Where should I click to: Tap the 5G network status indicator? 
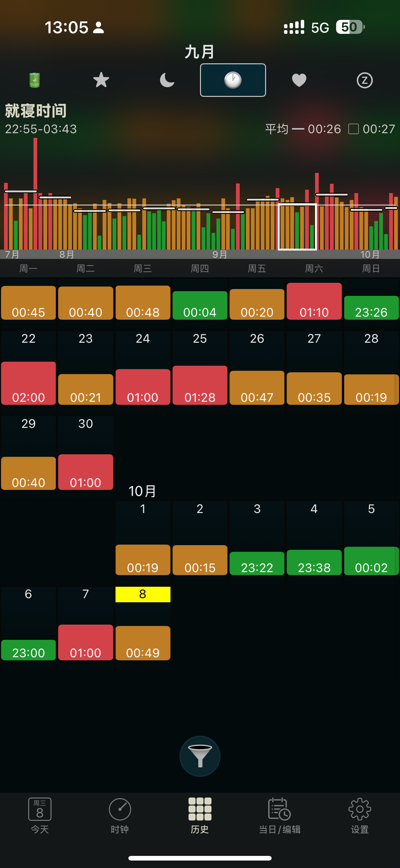click(320, 28)
